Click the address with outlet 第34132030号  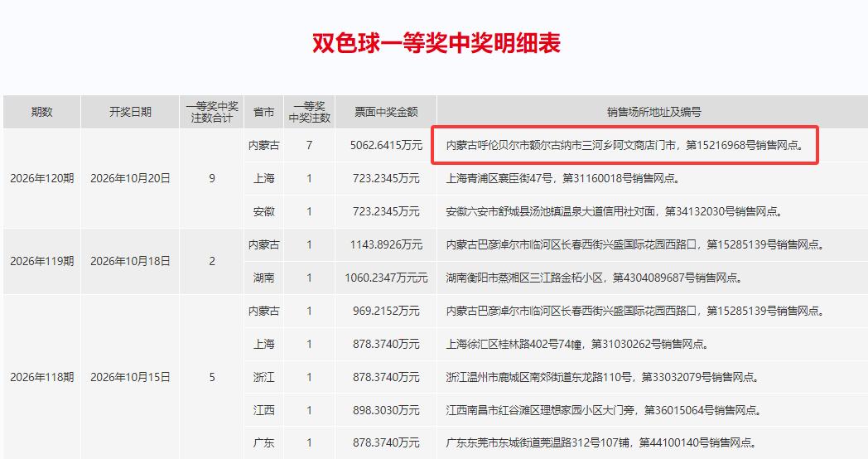(614, 211)
